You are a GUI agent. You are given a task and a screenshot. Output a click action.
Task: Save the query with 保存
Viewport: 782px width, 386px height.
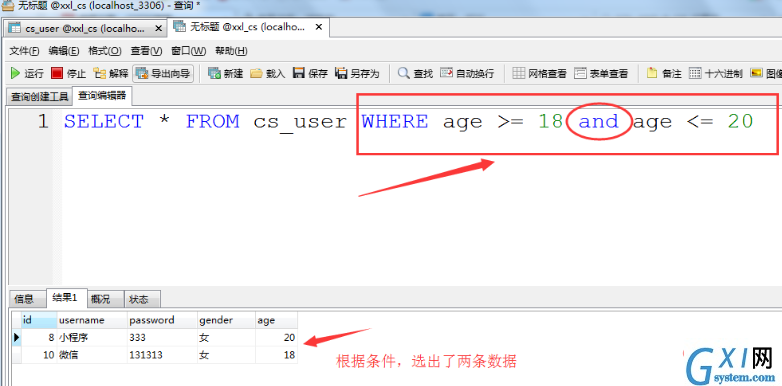(310, 74)
